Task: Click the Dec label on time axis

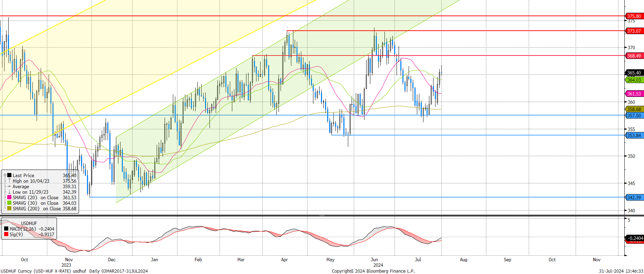Action: coord(111,260)
